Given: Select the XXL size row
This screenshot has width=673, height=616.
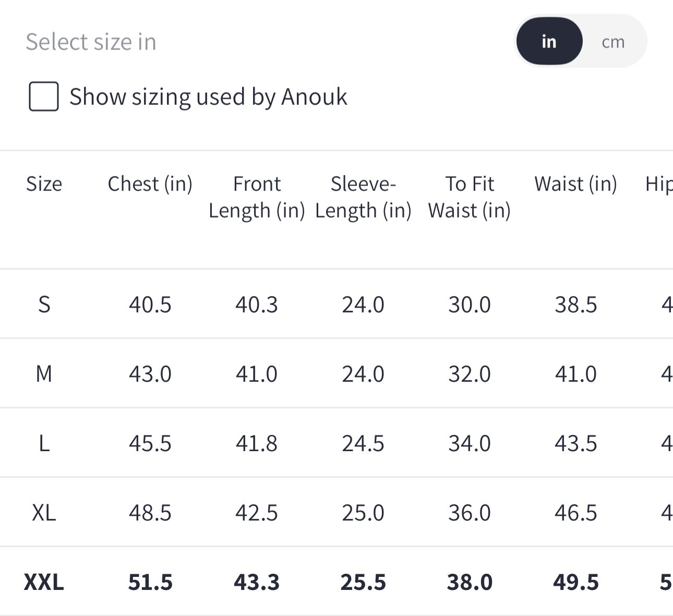Looking at the screenshot, I should [x=336, y=582].
